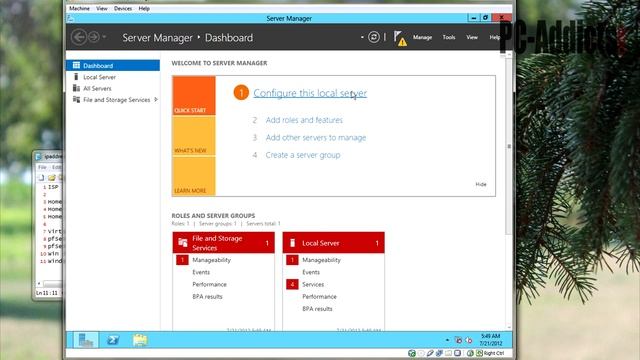Select the What's New tile
This screenshot has width=640, height=360.
pos(194,136)
